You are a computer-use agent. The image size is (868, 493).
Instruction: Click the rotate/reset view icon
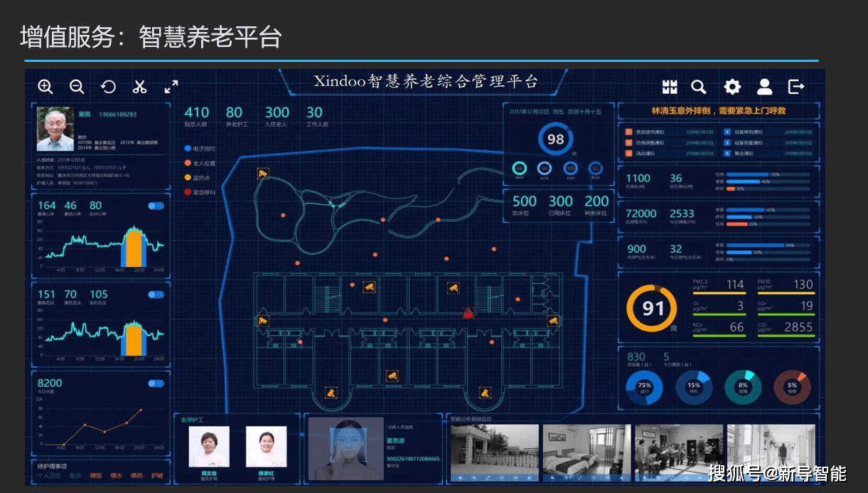pyautogui.click(x=108, y=86)
